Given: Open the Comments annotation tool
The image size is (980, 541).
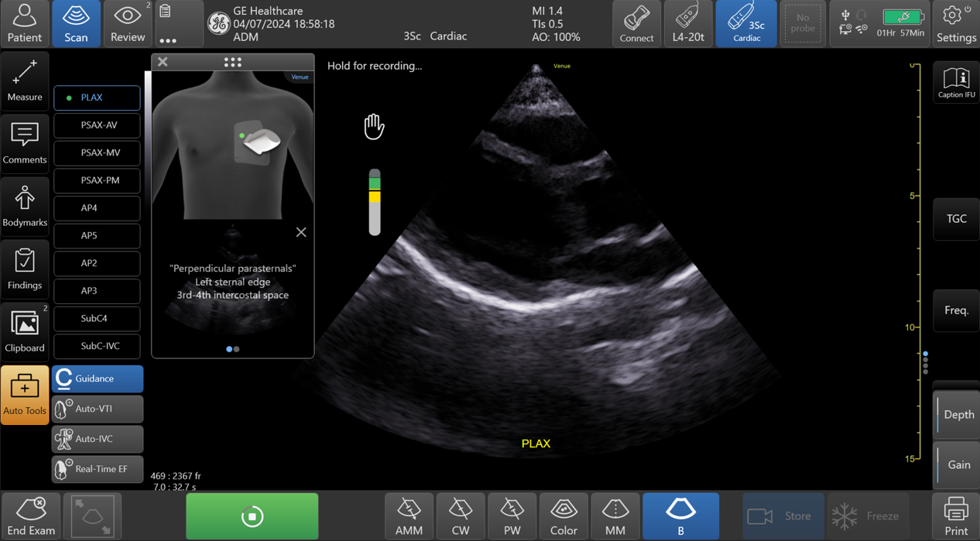Looking at the screenshot, I should (25, 142).
